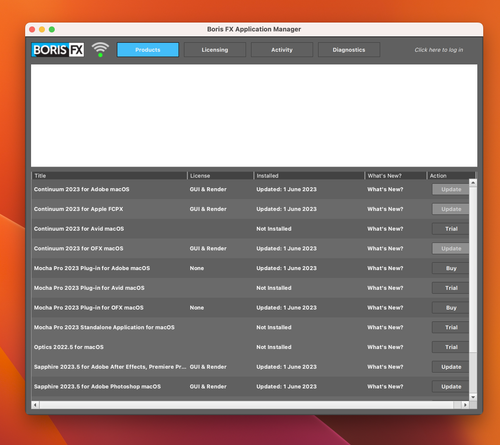The height and width of the screenshot is (445, 500).
Task: Update Sapphire 2023.5 for Adobe After Effects
Action: 451,367
